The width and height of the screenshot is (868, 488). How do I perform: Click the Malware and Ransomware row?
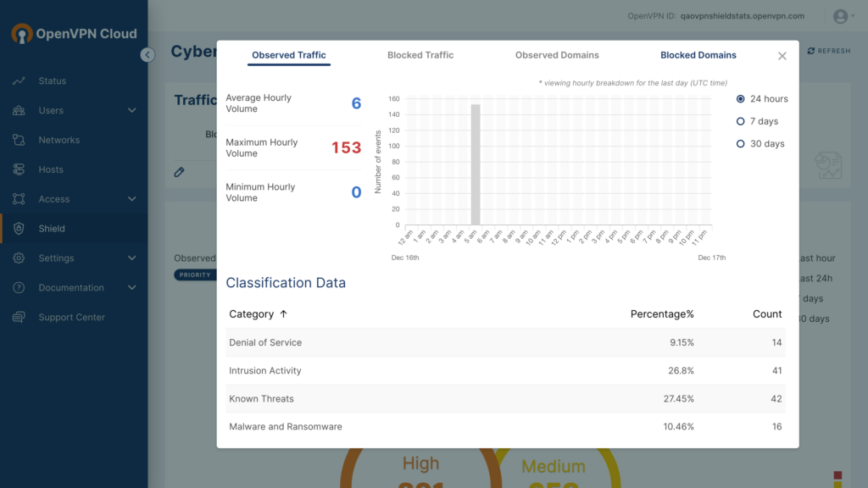(x=505, y=427)
